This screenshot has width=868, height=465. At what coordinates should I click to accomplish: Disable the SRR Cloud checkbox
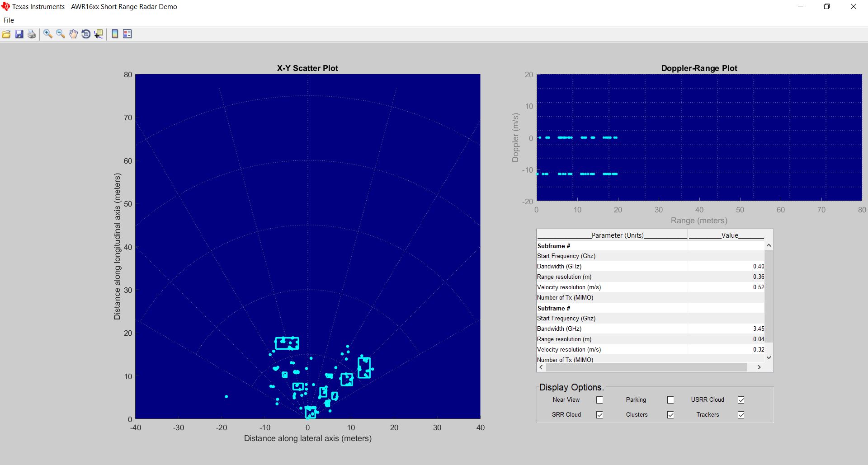599,415
